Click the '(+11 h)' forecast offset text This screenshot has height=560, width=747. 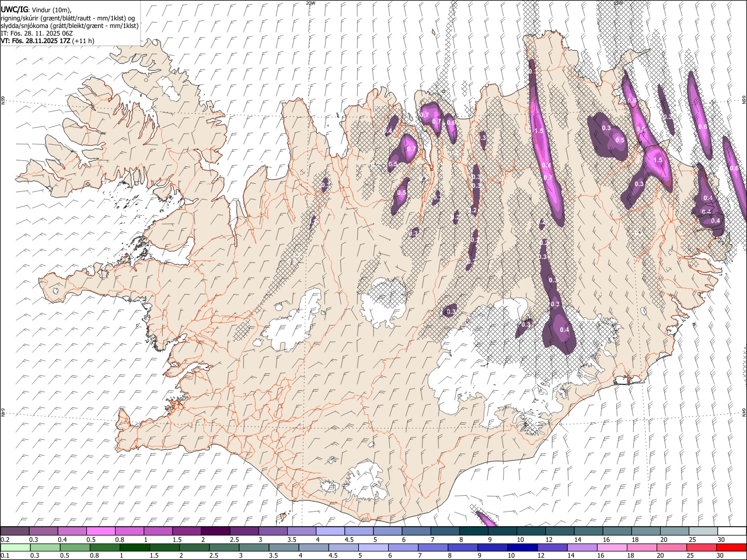[x=83, y=41]
